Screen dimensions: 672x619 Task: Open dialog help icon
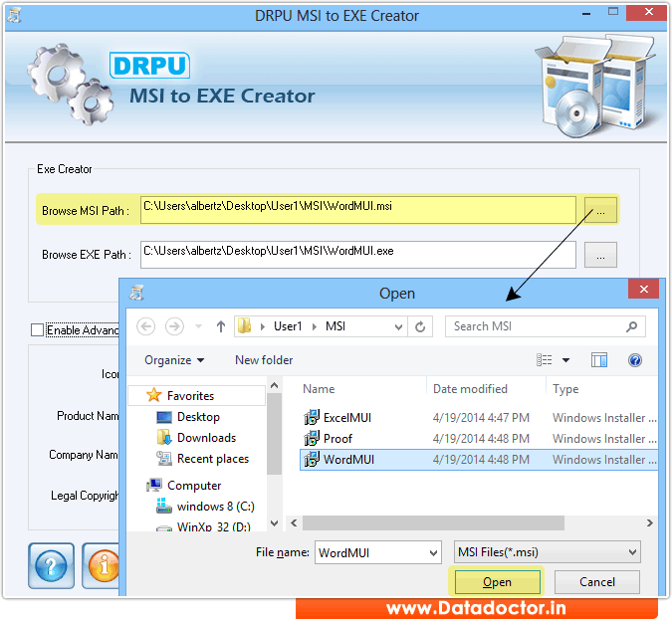pyautogui.click(x=635, y=360)
